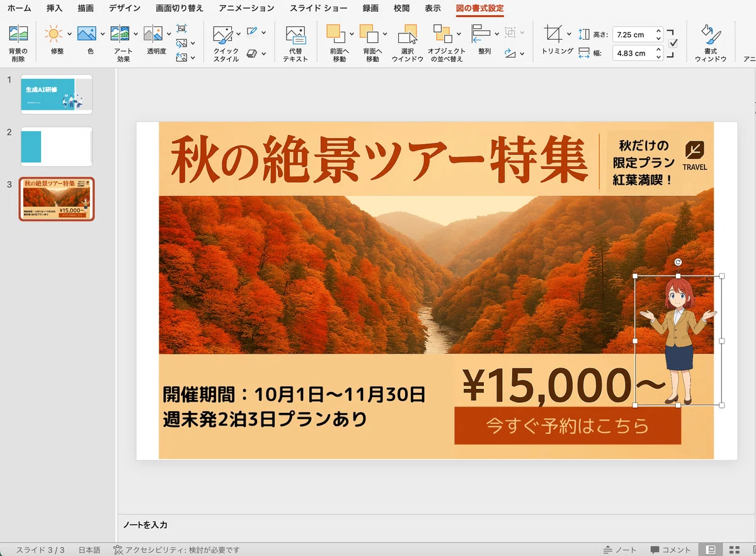Toggle the ノート notes pane button
Image resolution: width=756 pixels, height=556 pixels.
tap(620, 550)
